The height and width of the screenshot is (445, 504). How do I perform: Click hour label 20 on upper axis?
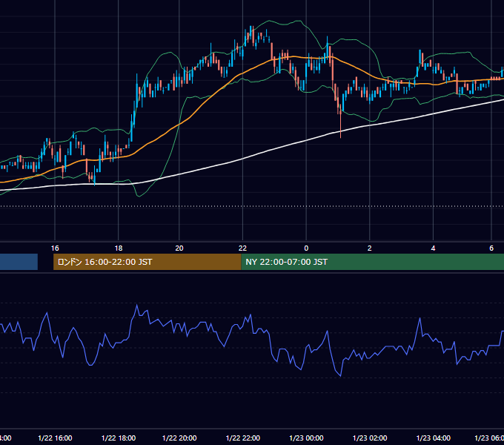click(x=179, y=248)
